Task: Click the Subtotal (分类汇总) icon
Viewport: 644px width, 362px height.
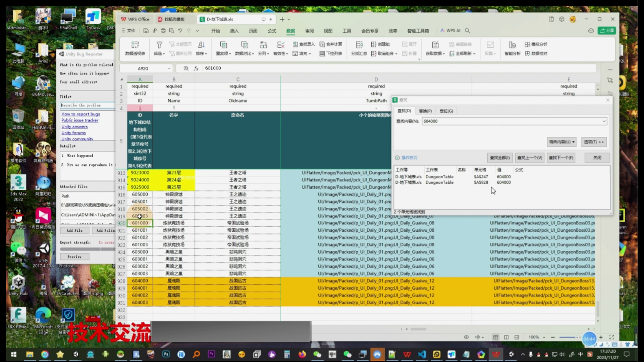Action: click(x=359, y=45)
